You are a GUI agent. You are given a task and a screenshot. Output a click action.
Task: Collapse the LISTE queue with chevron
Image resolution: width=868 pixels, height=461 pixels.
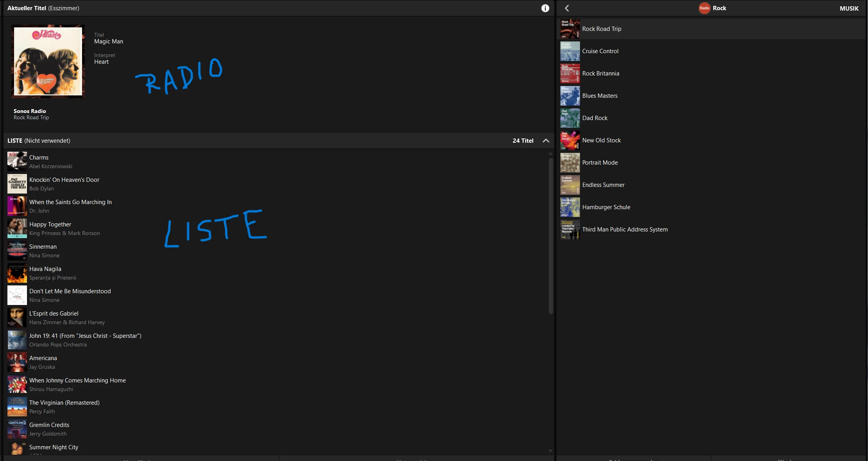point(546,141)
